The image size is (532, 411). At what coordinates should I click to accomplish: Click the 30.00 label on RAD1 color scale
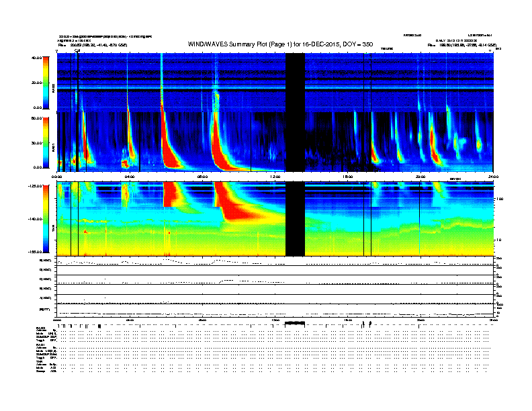tap(36, 143)
